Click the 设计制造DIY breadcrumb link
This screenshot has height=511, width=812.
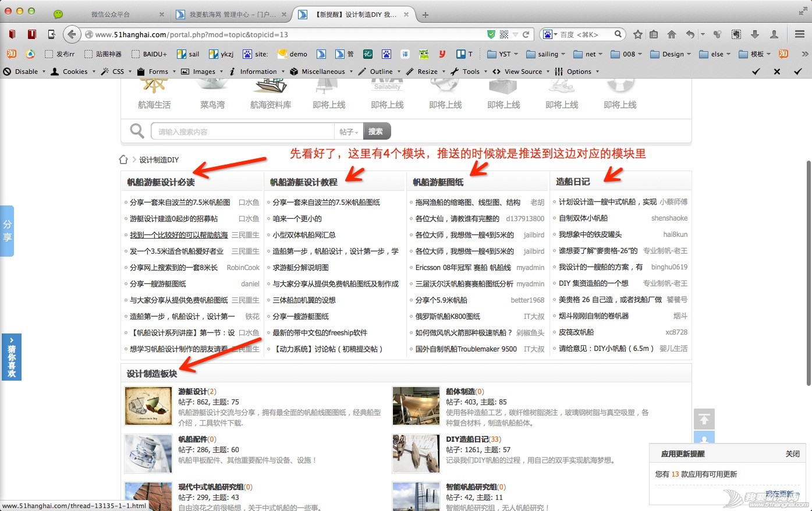[x=159, y=159]
